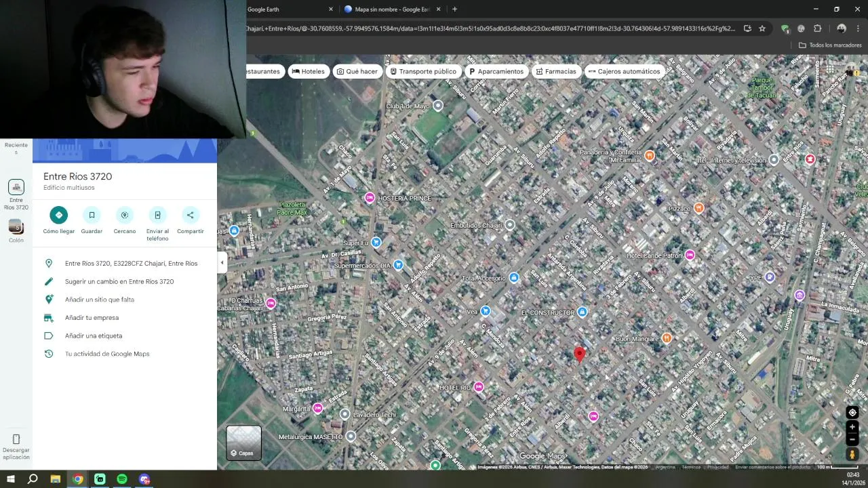Screen dimensions: 868x488
Task: Filter map by Transporte público chip
Action: click(422, 71)
